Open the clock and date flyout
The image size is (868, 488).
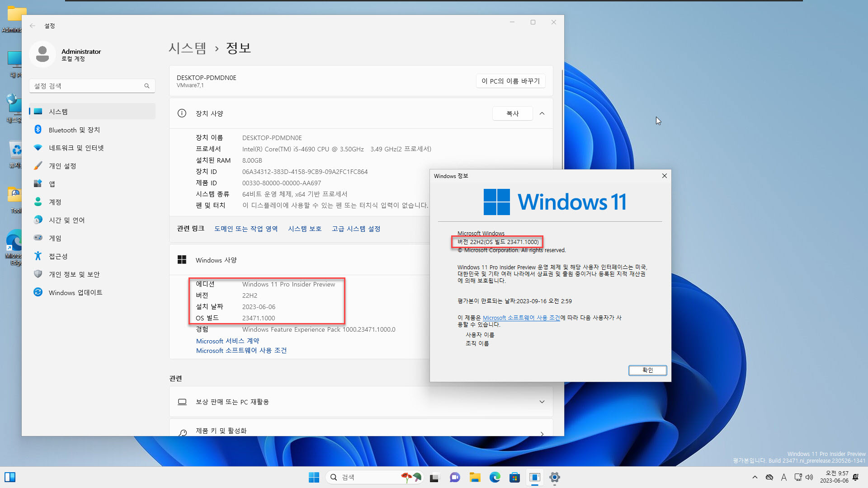834,477
